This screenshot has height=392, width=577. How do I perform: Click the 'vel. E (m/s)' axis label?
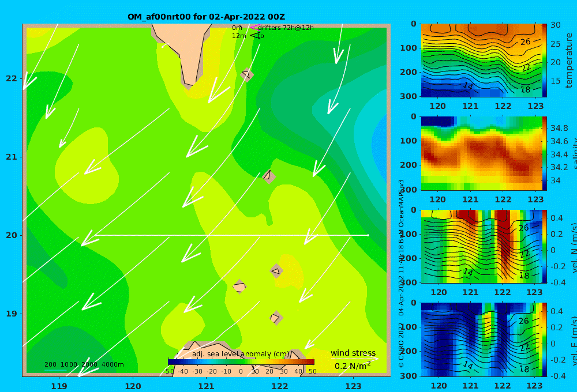click(574, 340)
